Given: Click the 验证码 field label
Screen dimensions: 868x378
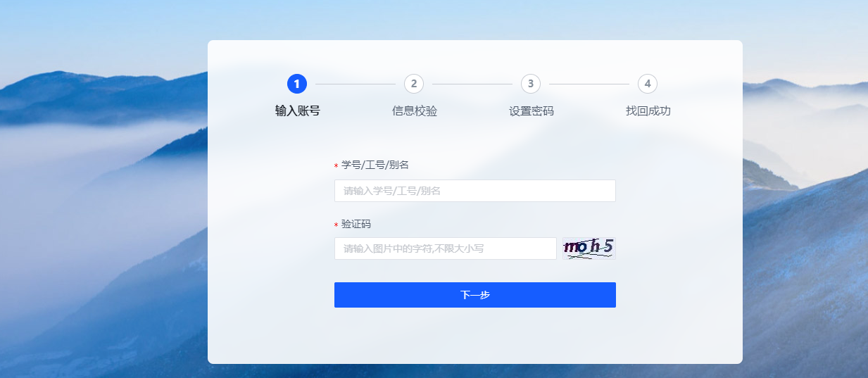Looking at the screenshot, I should point(356,224).
